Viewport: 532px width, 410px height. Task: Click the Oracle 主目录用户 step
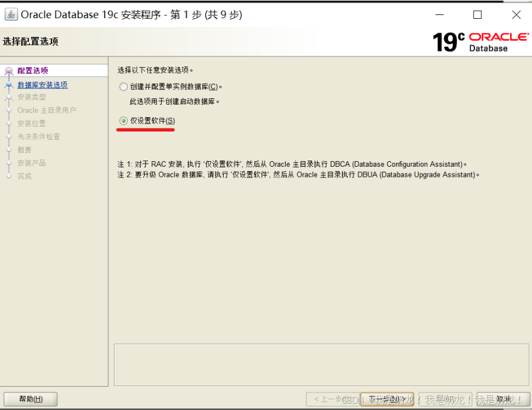tap(46, 110)
